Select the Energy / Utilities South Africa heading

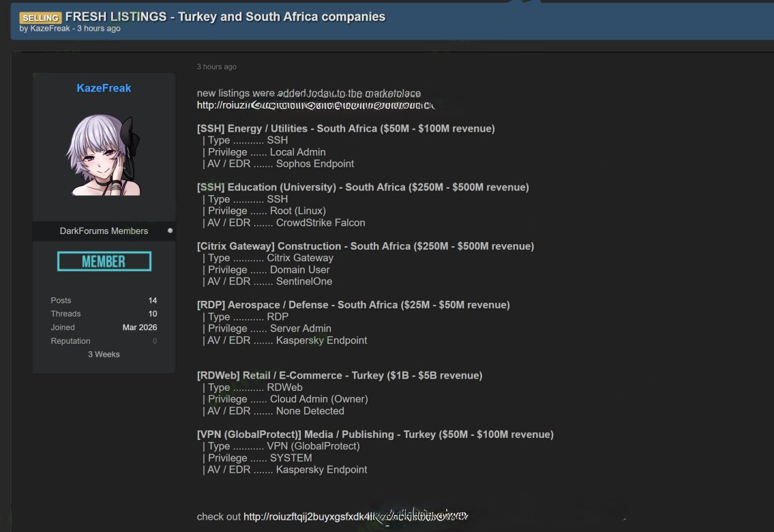point(346,128)
